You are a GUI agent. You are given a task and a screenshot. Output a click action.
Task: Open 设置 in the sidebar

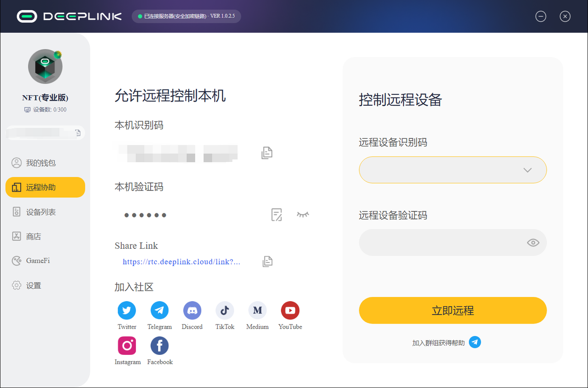45,285
